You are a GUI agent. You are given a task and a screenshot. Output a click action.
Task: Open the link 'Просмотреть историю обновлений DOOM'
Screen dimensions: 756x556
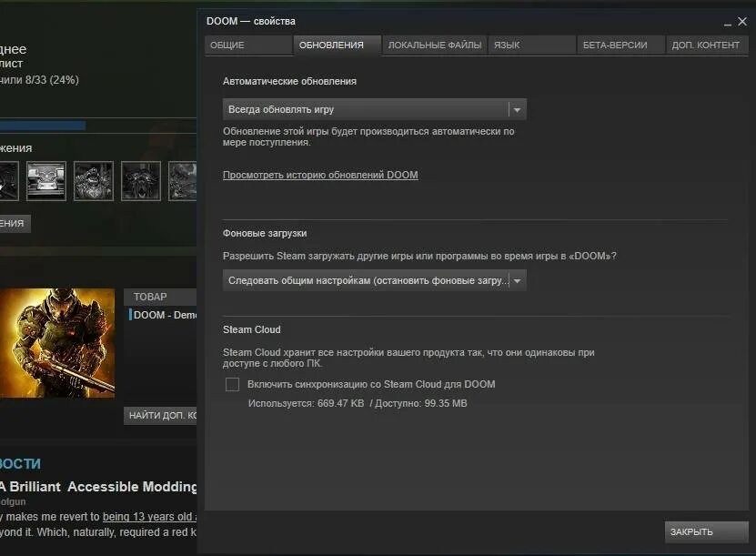320,175
